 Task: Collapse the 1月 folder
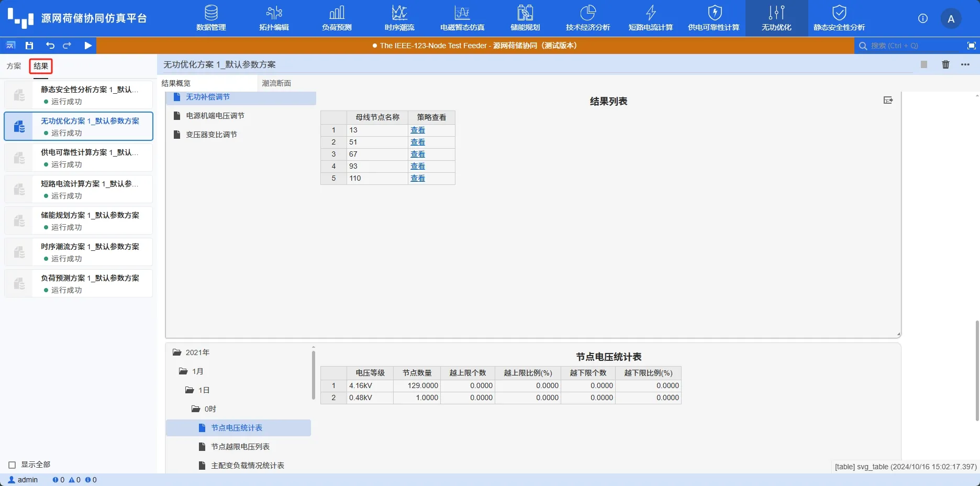(x=183, y=371)
